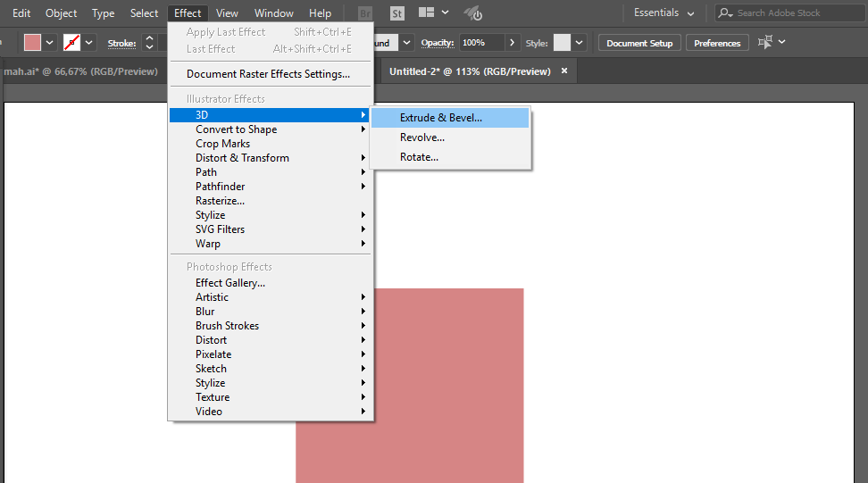Switch to the Untitled-2 document tab
Image resolution: width=868 pixels, height=483 pixels.
(470, 71)
